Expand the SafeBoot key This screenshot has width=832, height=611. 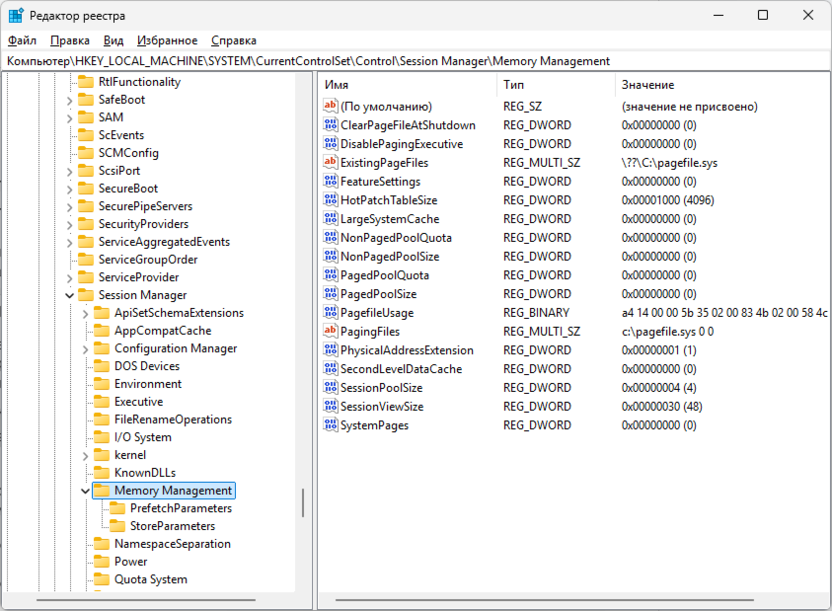click(x=70, y=100)
